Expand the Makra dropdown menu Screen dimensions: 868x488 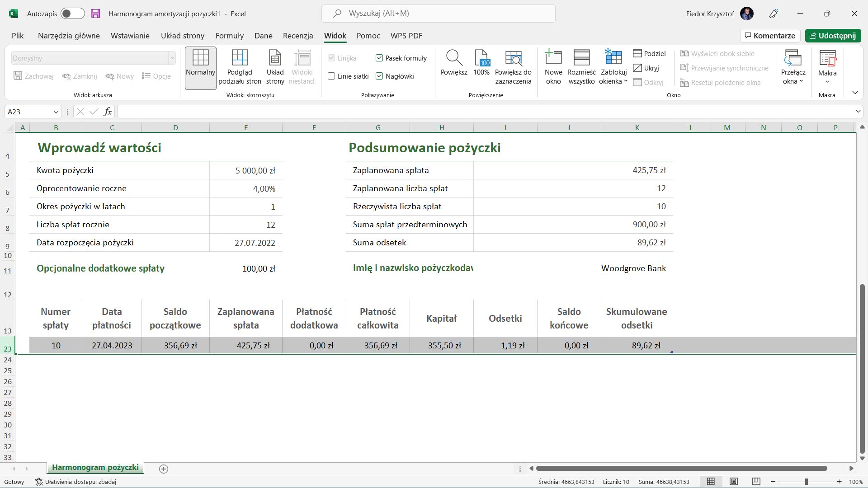(827, 81)
